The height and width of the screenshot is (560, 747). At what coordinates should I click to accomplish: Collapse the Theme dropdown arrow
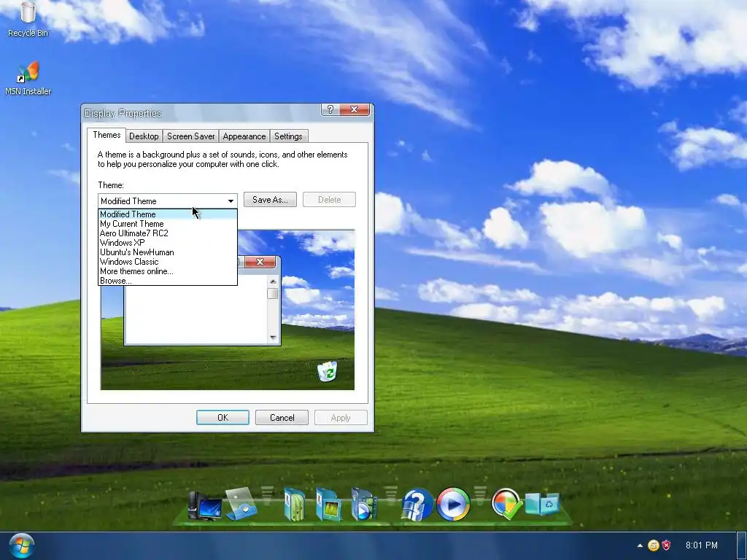click(231, 201)
